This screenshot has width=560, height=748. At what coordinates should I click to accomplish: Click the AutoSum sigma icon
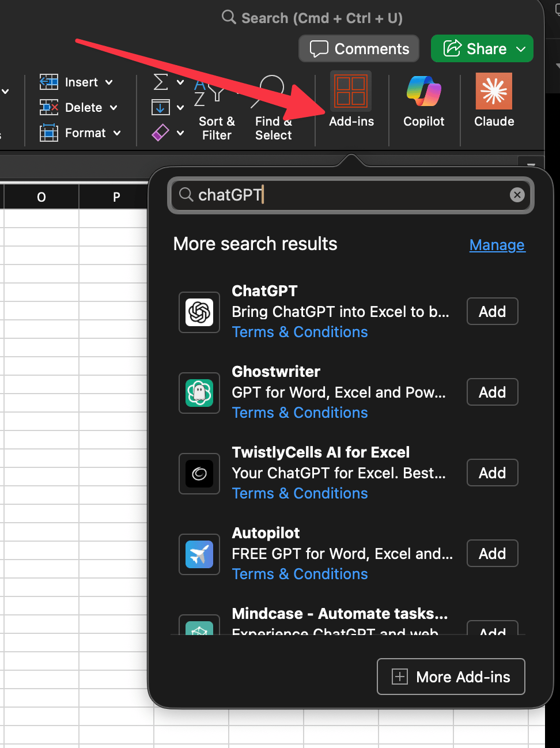(161, 82)
